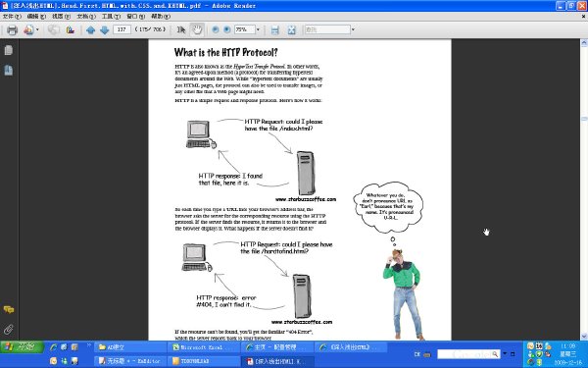
Task: Click the collaborate icon in toolbar
Action: (x=53, y=29)
